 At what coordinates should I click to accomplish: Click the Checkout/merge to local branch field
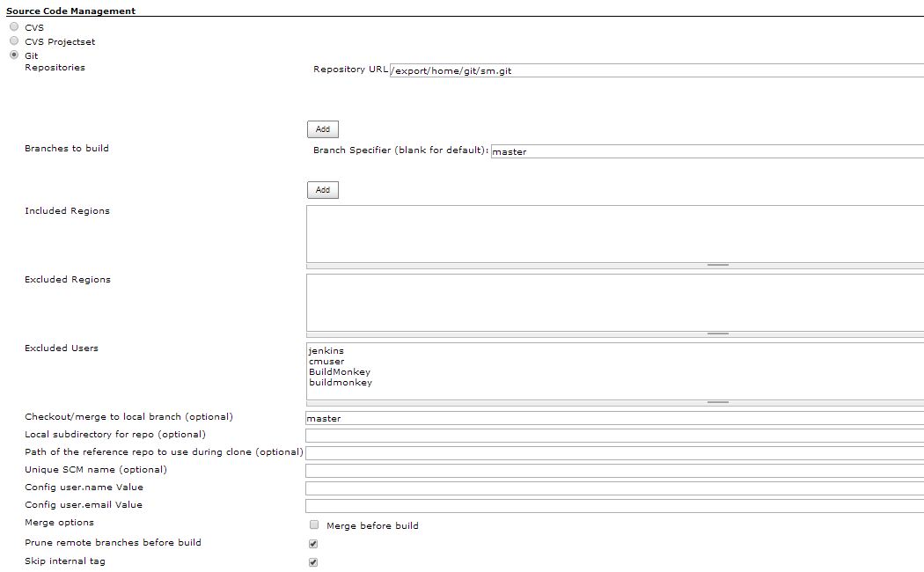point(614,418)
